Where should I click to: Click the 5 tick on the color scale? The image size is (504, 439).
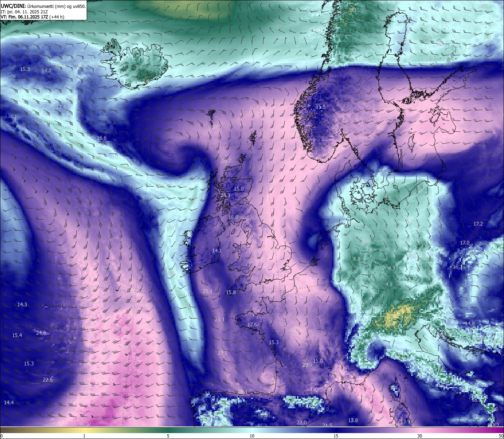pyautogui.click(x=168, y=436)
